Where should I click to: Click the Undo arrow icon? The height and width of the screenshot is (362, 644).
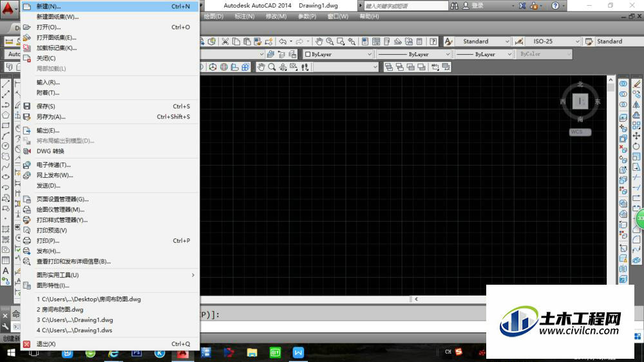coord(283,41)
